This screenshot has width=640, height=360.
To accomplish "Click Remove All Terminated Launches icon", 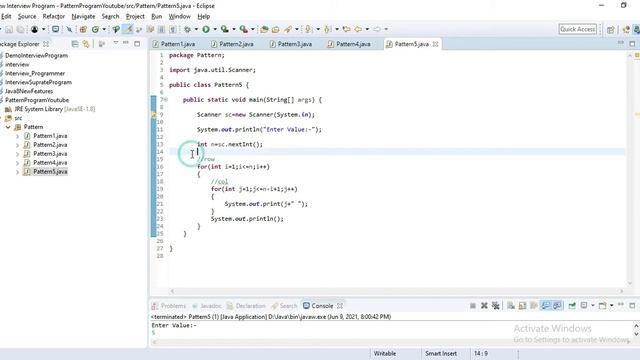I will (496, 306).
